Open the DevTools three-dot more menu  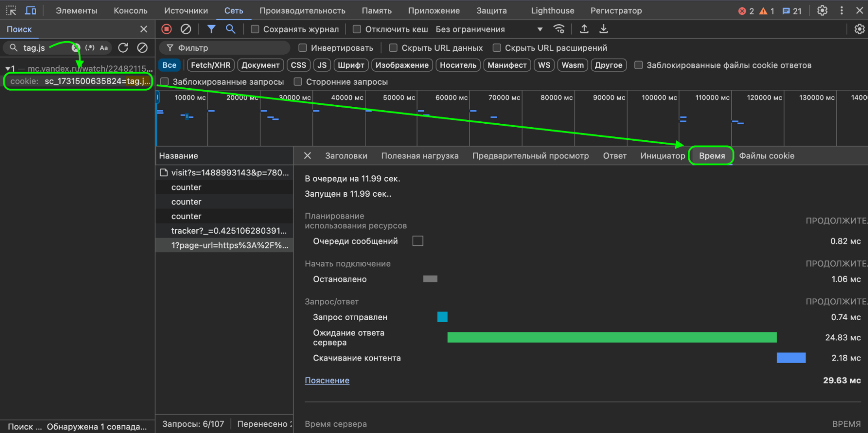pos(842,10)
